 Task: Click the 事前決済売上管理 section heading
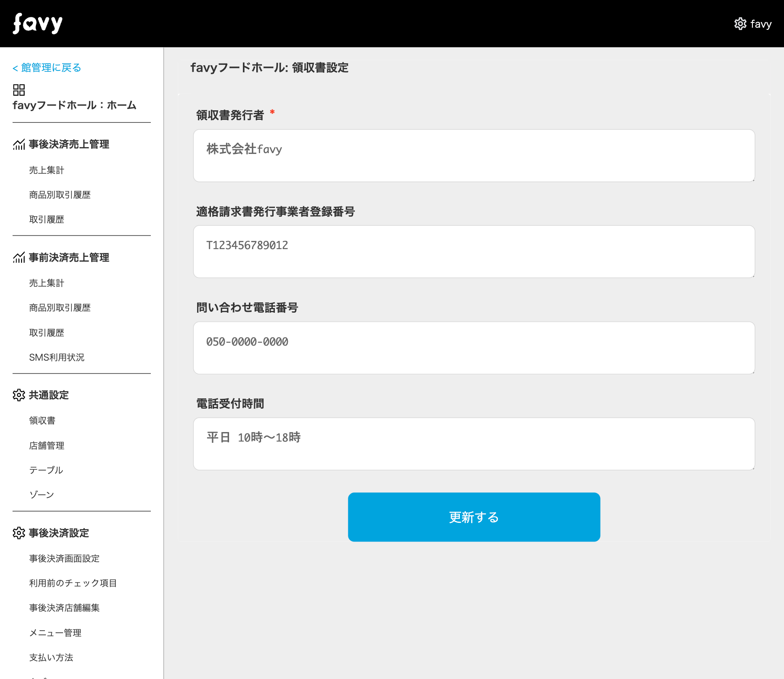[69, 258]
